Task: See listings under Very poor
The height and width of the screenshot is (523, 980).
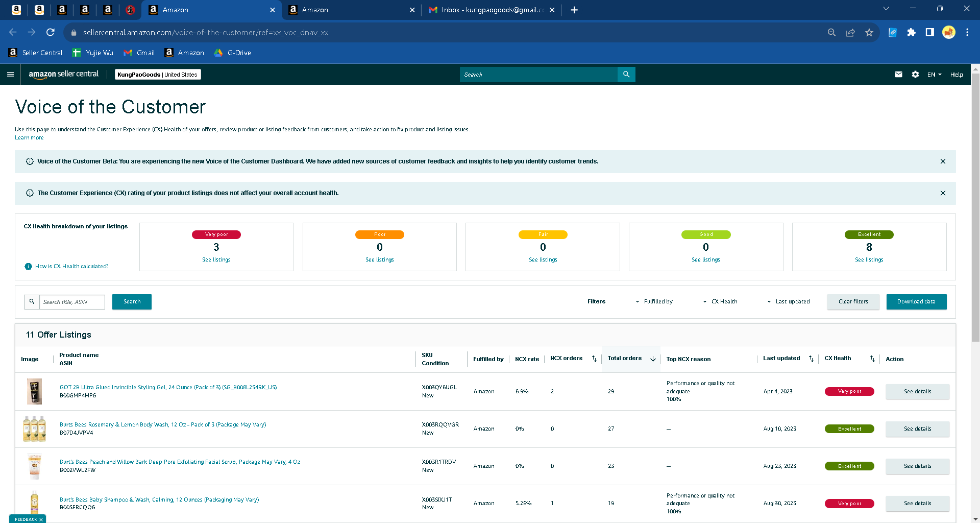Action: (x=216, y=260)
